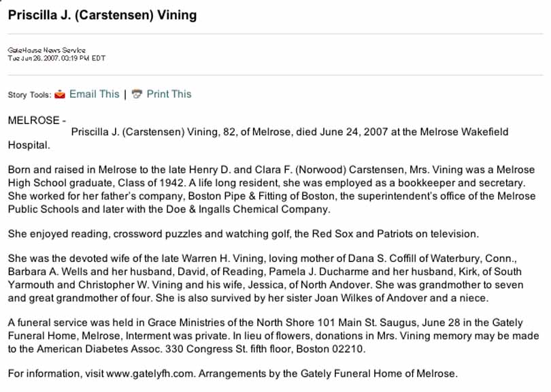Click the paragraph starting Born and raised
The image size is (551, 392).
coord(271,189)
